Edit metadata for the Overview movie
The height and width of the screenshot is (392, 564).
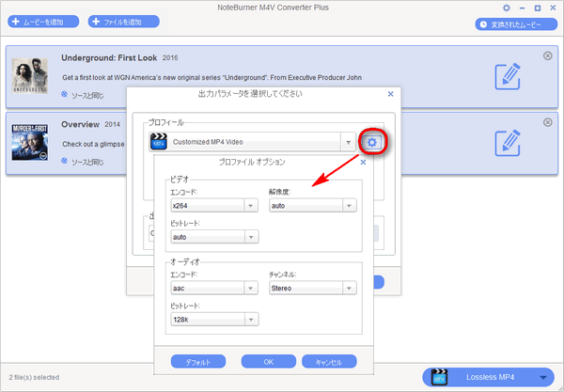pyautogui.click(x=508, y=143)
